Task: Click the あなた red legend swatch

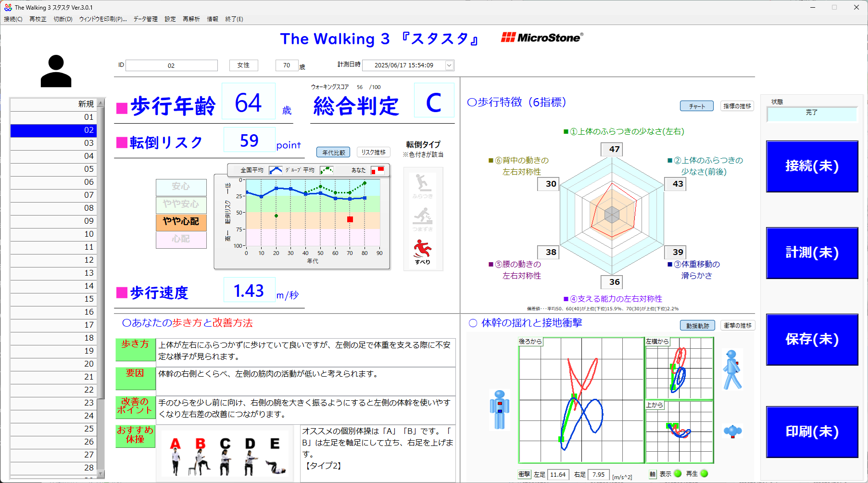Action: pos(377,170)
